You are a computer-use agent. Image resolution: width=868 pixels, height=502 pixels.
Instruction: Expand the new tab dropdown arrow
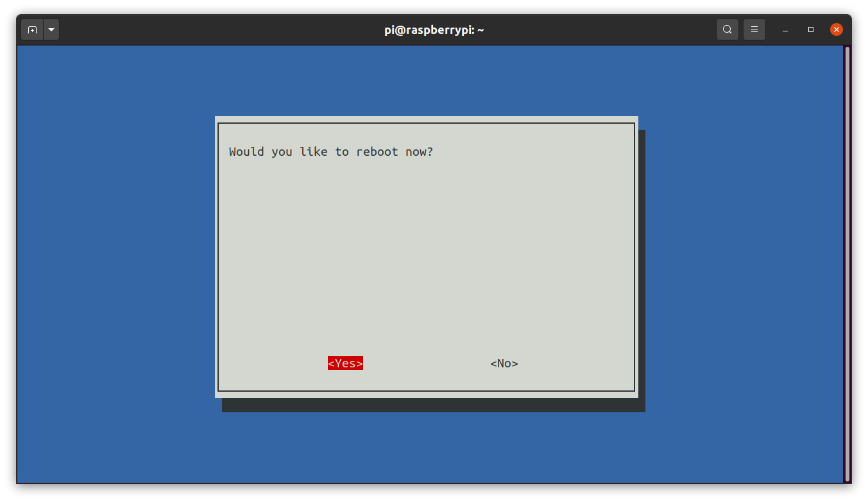point(51,29)
